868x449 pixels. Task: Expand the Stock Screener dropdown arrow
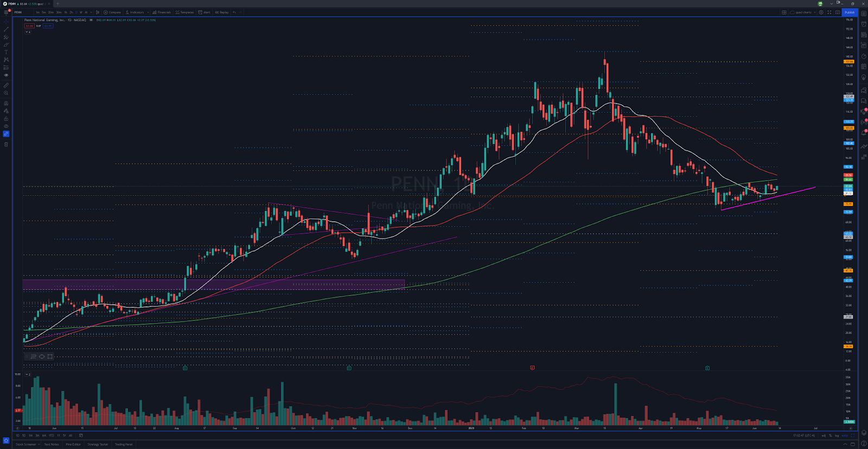tap(39, 444)
